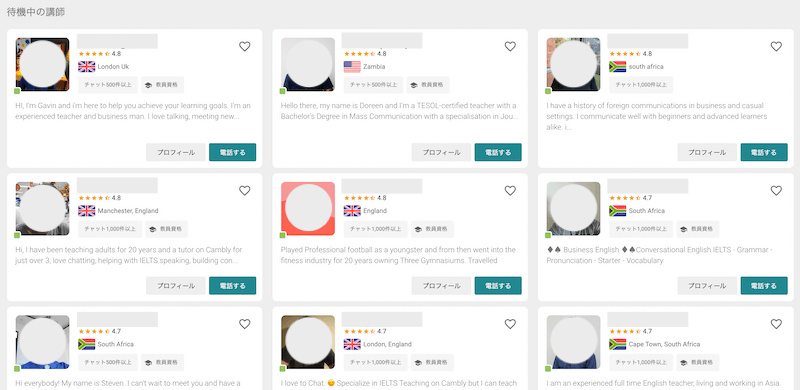Click the US flag next to Zambia

point(352,67)
